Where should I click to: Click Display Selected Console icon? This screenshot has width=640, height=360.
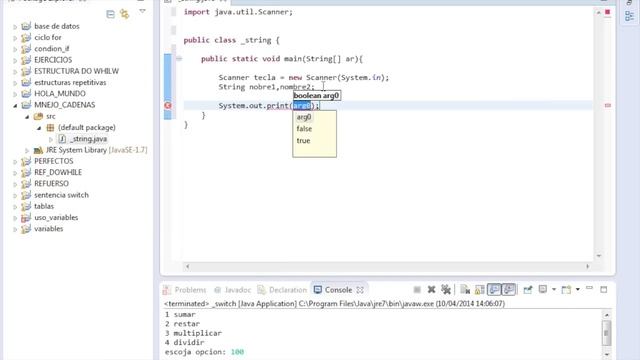[x=543, y=290]
